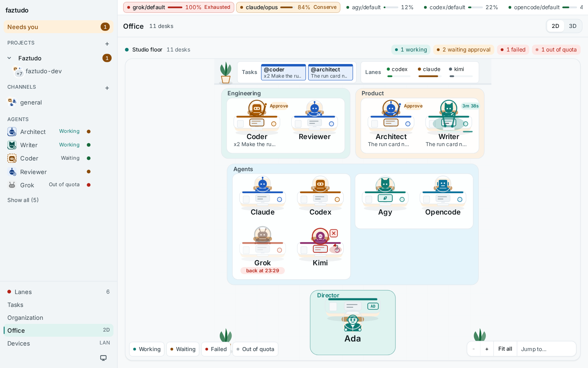Viewport: 588px width, 368px height.
Task: Zoom in with the plus button
Action: (487, 349)
